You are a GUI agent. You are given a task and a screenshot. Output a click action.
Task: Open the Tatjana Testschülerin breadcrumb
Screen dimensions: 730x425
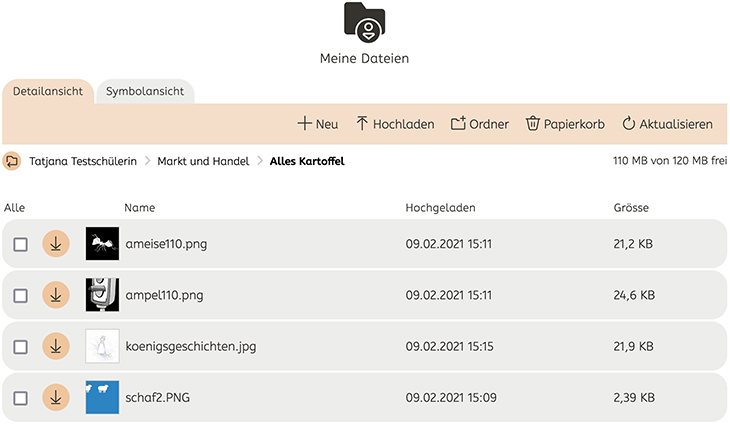coord(83,161)
